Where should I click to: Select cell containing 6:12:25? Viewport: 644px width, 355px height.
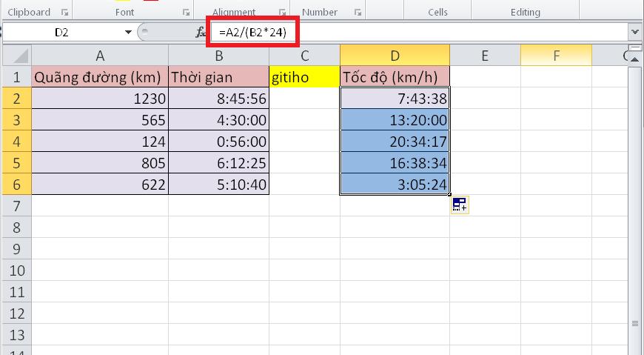219,162
